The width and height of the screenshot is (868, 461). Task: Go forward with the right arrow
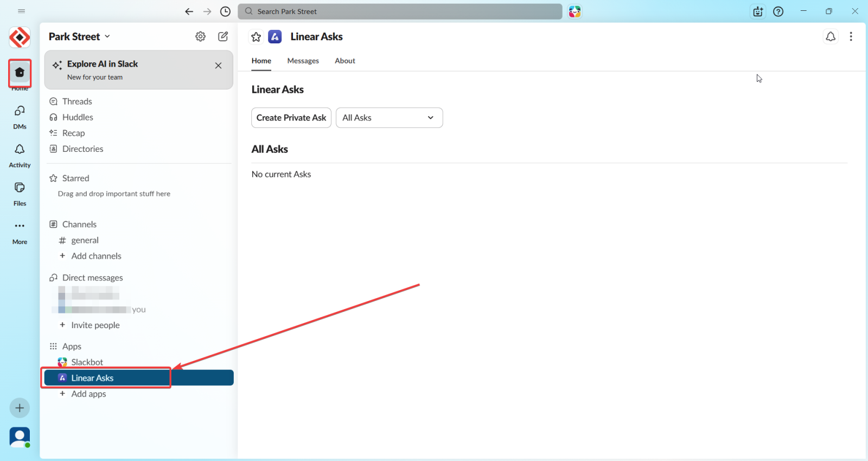(x=207, y=11)
